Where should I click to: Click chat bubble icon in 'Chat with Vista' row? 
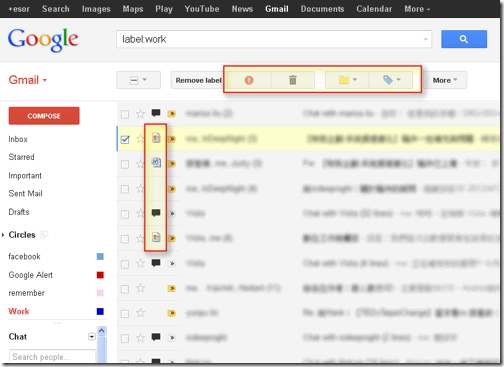pos(156,213)
